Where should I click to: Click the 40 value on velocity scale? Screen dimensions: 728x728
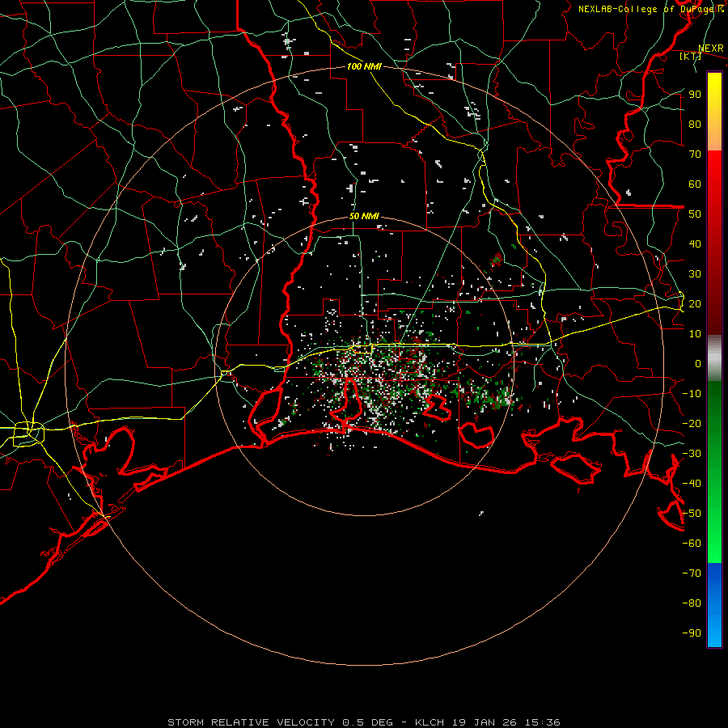pyautogui.click(x=695, y=243)
